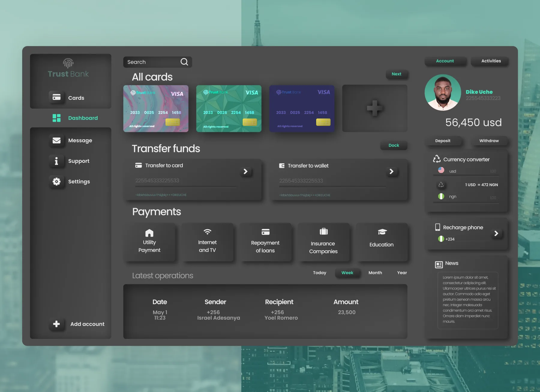540x392 pixels.
Task: Click the amount 23,500
Action: click(x=347, y=312)
